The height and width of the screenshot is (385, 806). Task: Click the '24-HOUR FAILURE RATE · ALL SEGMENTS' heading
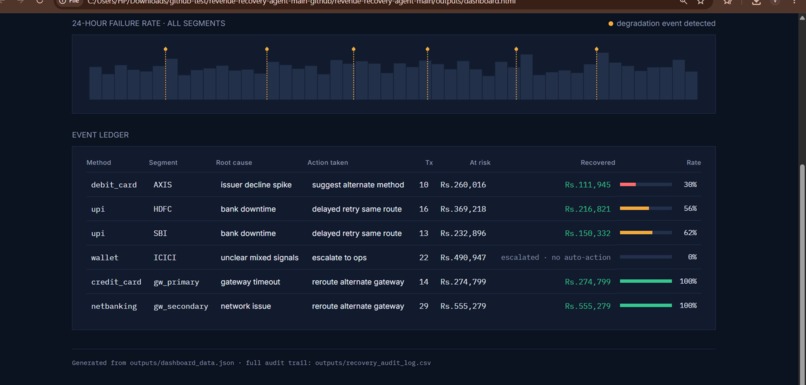(x=149, y=24)
